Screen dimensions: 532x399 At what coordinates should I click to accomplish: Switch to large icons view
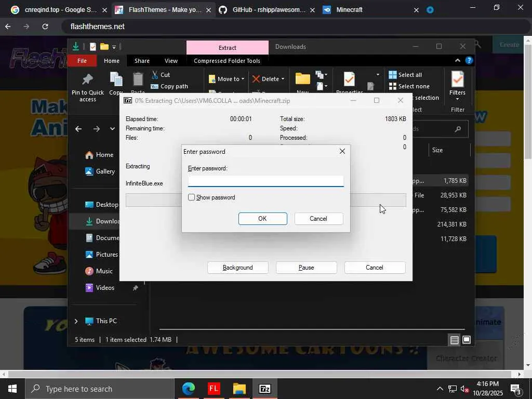(467, 340)
